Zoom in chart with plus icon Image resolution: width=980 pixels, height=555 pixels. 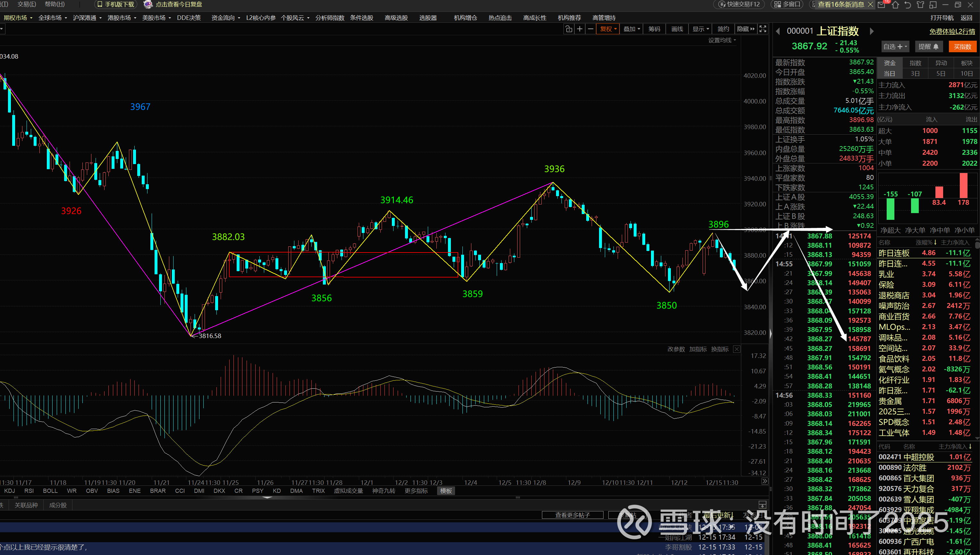pyautogui.click(x=579, y=29)
